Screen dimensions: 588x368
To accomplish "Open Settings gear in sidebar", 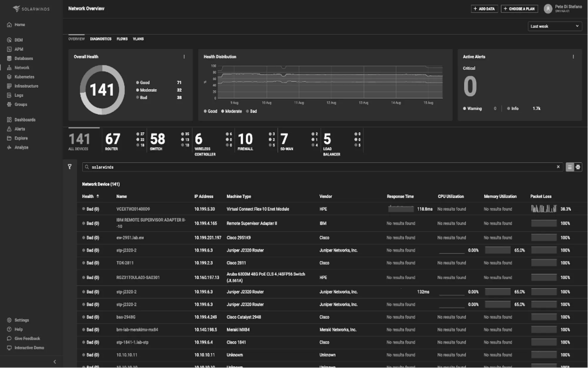I will [x=9, y=320].
